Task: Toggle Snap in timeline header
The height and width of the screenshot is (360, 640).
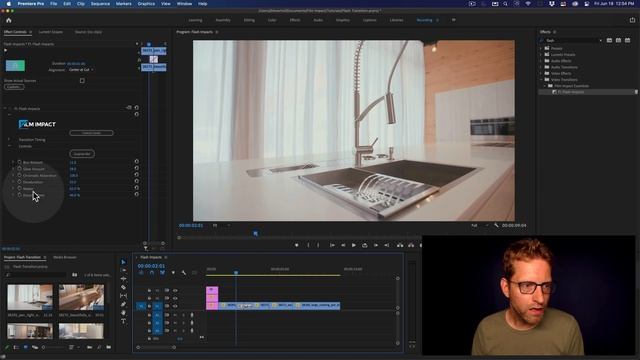Action: [151, 273]
